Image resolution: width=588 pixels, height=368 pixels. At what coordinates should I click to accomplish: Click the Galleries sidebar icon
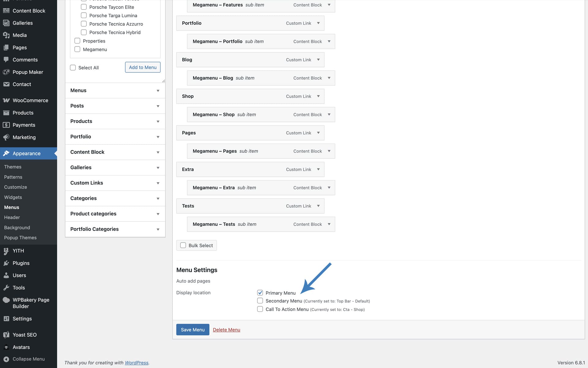6,23
